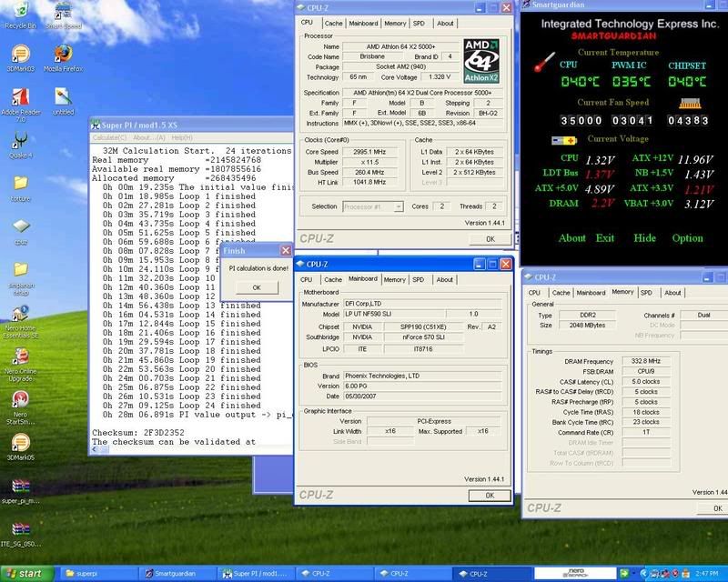Switch to the SPD tab in memory CPU-Z window
The image size is (728, 582).
(646, 293)
